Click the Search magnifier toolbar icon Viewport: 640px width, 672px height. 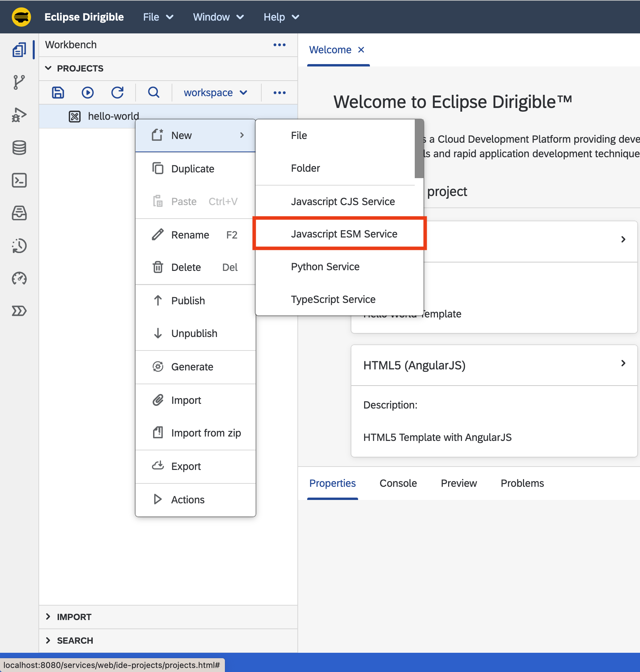(x=153, y=92)
